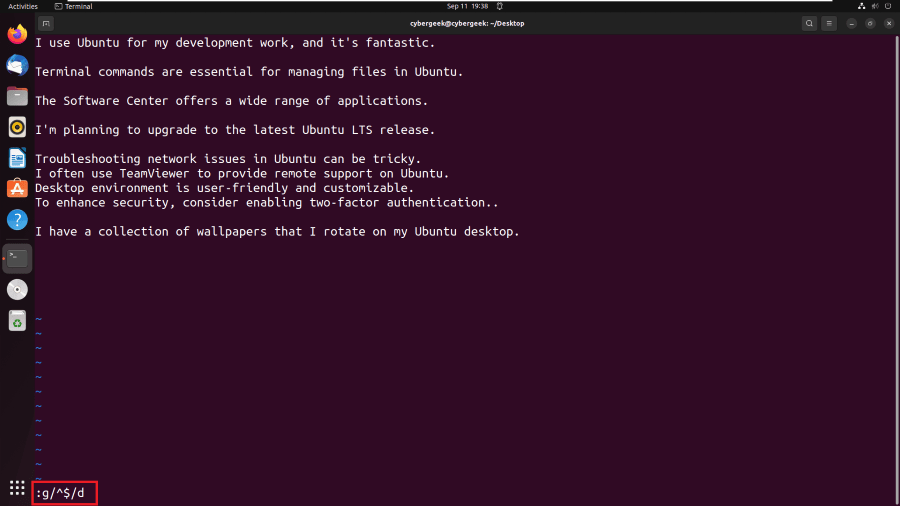This screenshot has width=900, height=506.
Task: Click the volume icon in system tray
Action: [875, 6]
